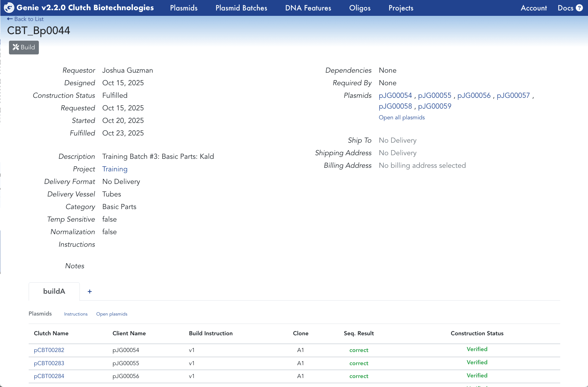Click the Docs help question icon

(579, 8)
